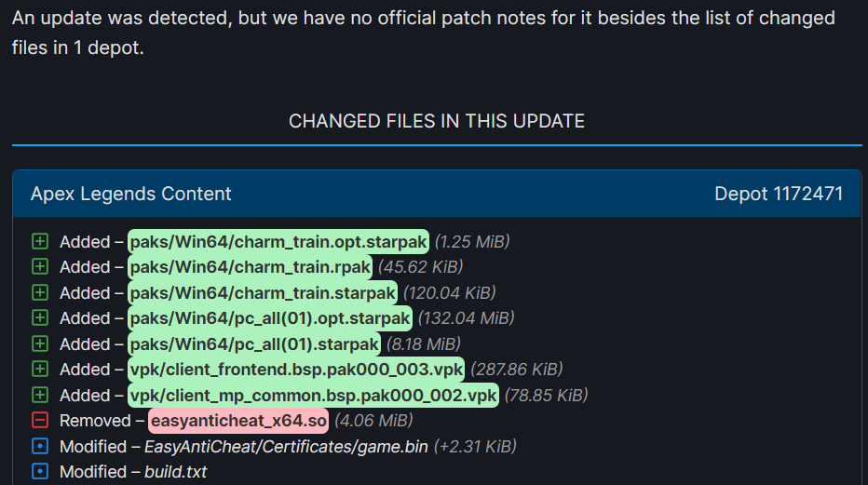Click the Changed Files In This Update heading
The height and width of the screenshot is (485, 868).
(437, 121)
